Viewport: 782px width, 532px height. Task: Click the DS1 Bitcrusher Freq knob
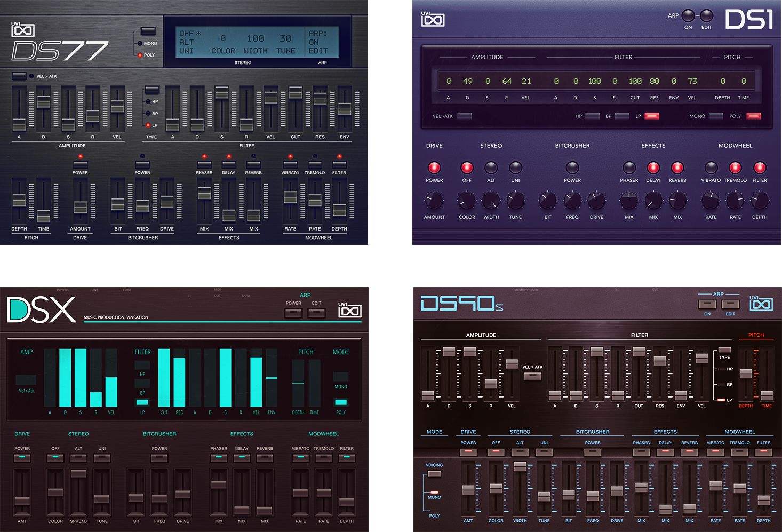(x=572, y=201)
